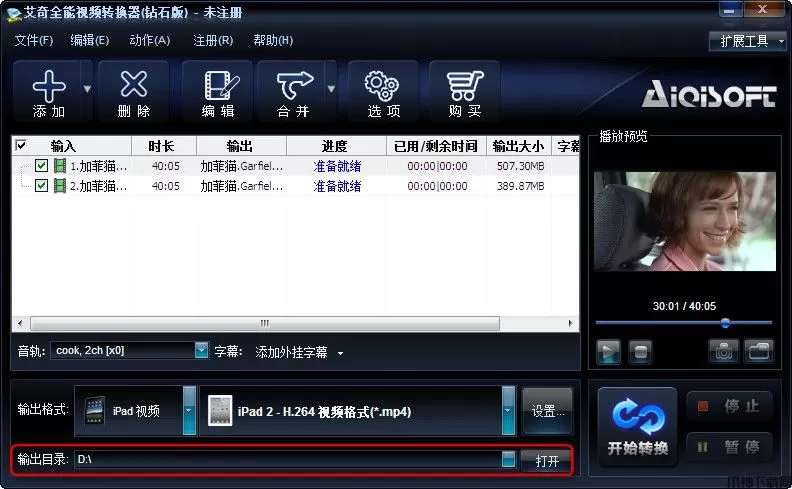Minimize the converter window
This screenshot has height=489, width=792.
click(729, 10)
